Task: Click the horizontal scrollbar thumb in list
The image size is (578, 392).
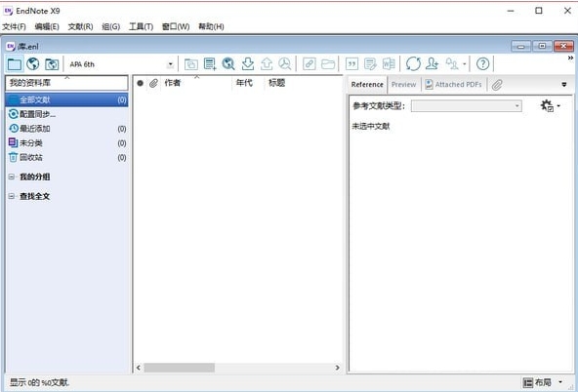Action: (x=180, y=368)
